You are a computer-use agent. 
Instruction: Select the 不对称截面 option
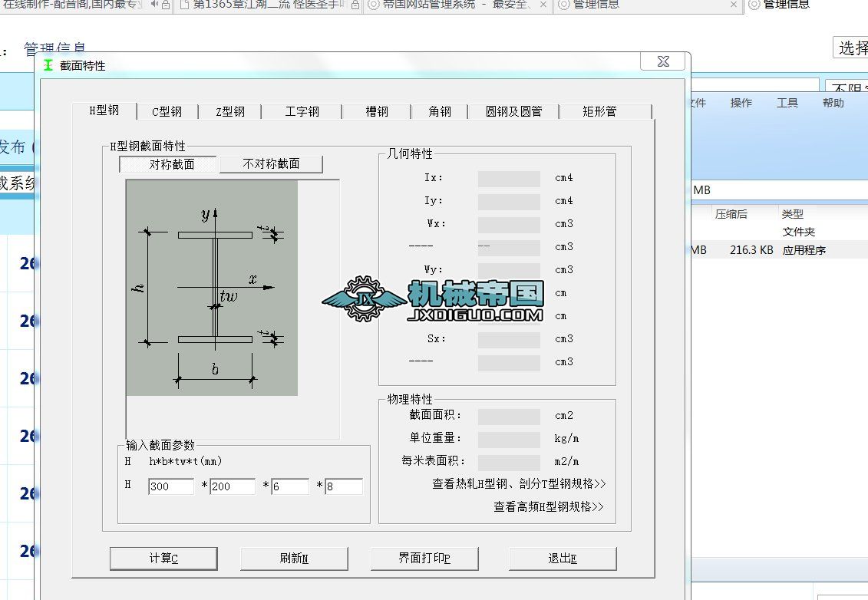(x=272, y=163)
